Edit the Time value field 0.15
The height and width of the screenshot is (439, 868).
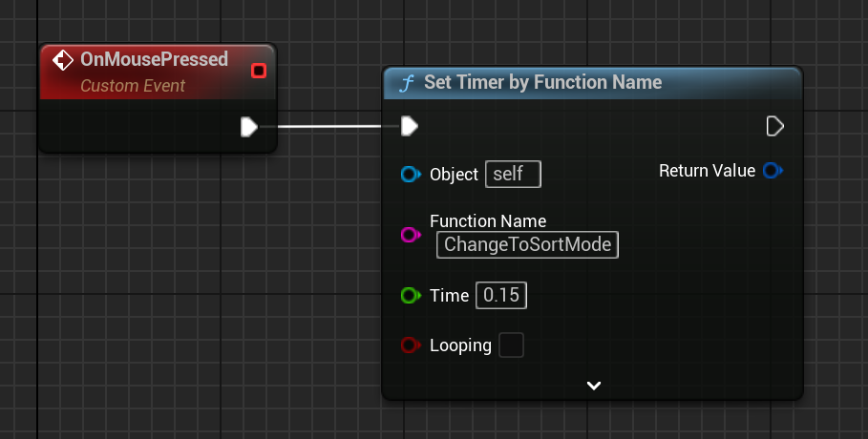501,295
